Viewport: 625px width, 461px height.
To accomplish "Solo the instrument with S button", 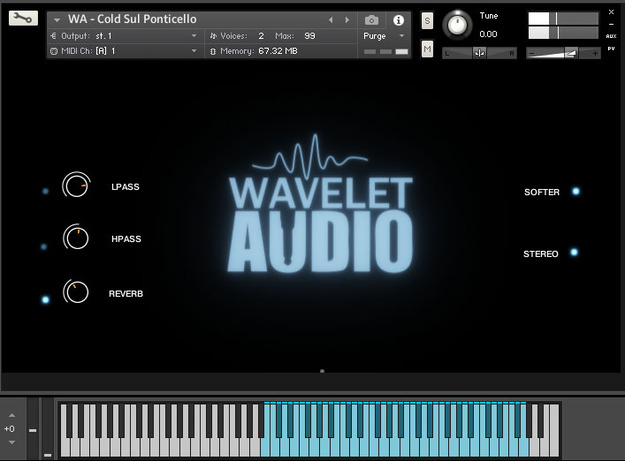I will click(x=427, y=21).
